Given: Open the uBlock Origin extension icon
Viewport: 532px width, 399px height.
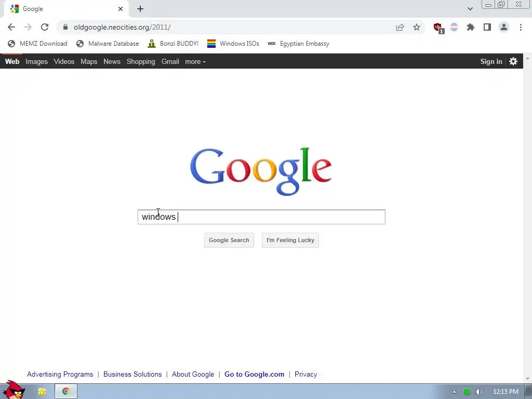Looking at the screenshot, I should 438,28.
